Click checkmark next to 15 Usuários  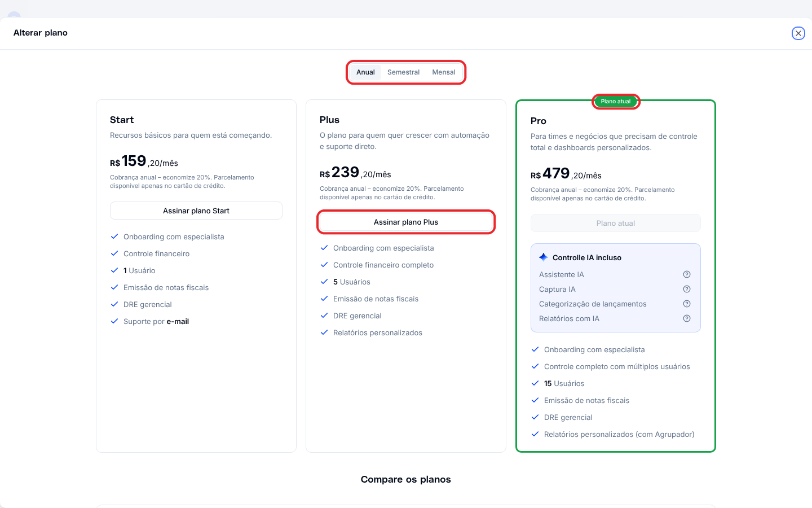(x=535, y=383)
